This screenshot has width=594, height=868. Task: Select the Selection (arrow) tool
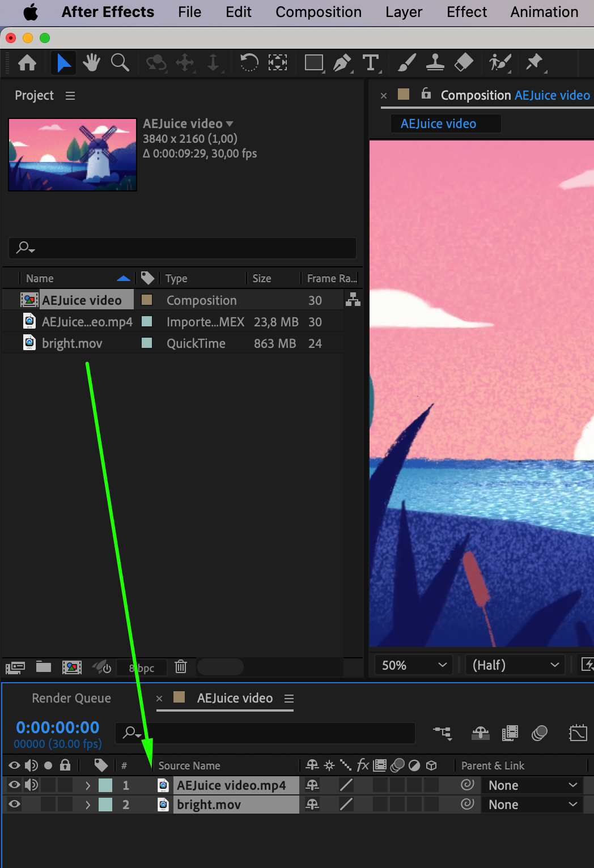coord(63,62)
